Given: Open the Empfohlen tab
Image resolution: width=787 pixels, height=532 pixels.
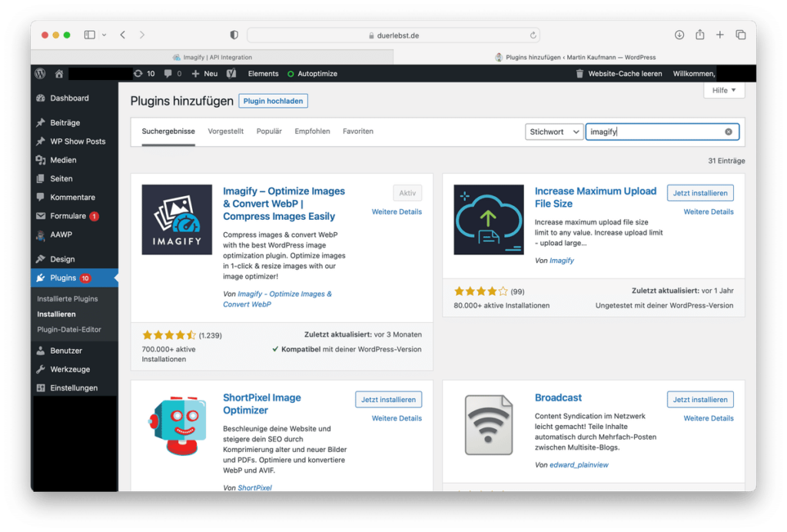Looking at the screenshot, I should 312,131.
